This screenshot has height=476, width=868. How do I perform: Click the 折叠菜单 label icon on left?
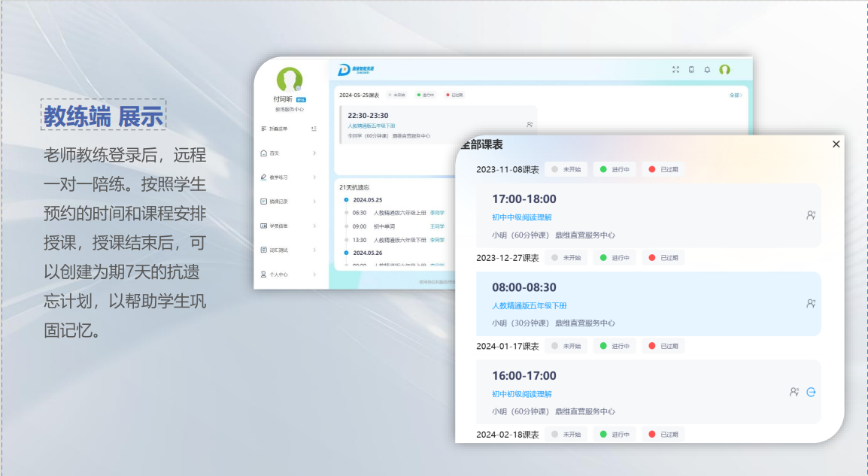pyautogui.click(x=263, y=129)
